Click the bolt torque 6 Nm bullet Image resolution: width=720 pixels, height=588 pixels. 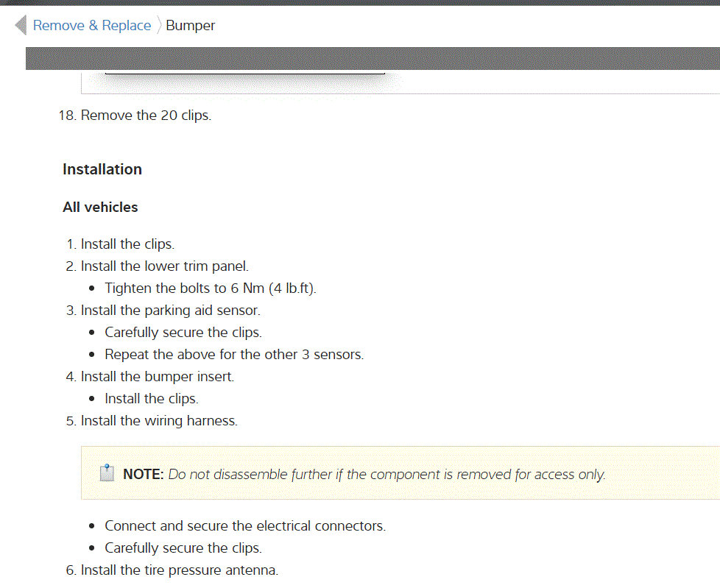pyautogui.click(x=211, y=288)
